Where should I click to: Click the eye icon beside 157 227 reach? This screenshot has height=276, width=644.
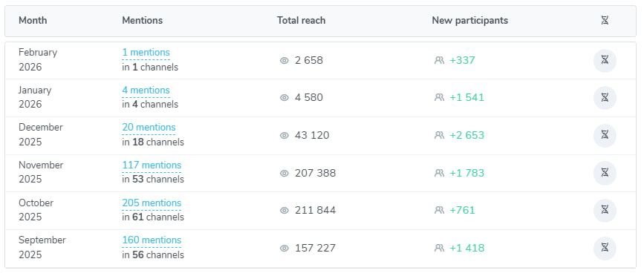(284, 248)
